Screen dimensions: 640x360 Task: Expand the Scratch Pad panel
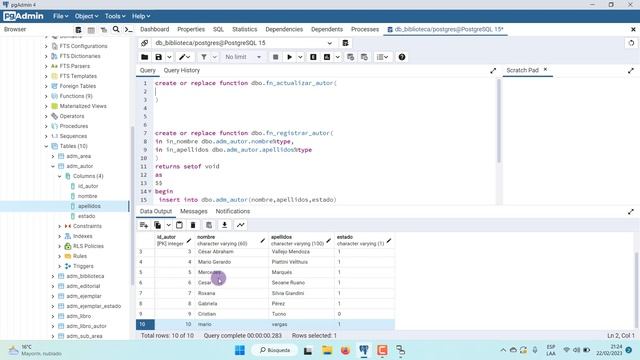pos(631,71)
